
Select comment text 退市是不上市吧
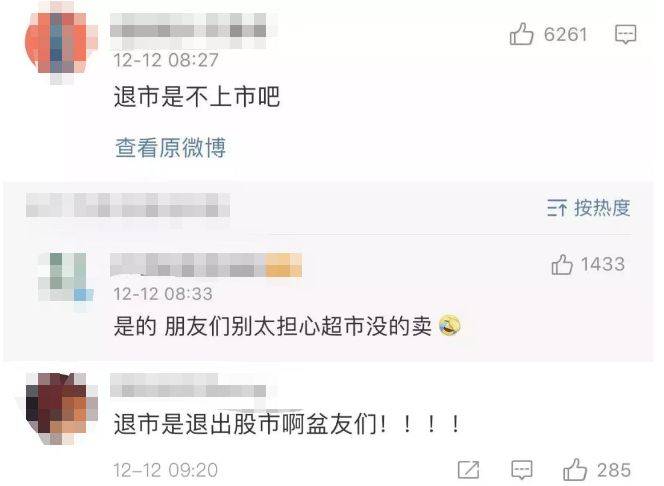pyautogui.click(x=197, y=97)
